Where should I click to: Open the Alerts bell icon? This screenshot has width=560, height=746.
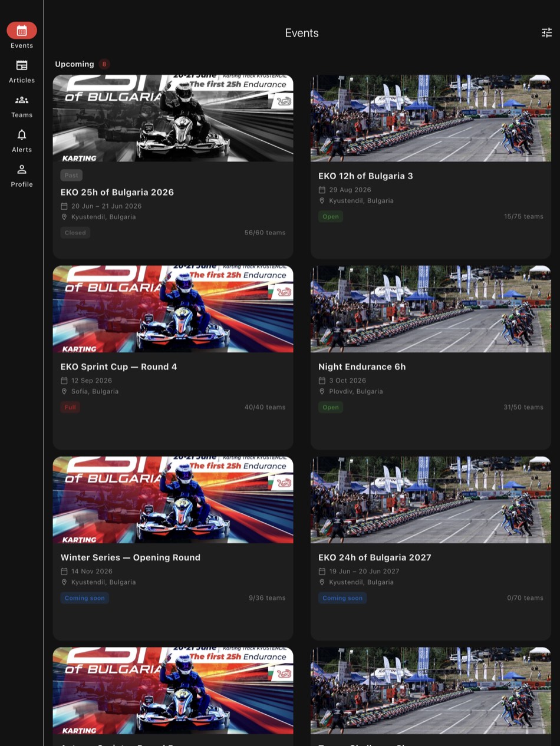point(22,134)
